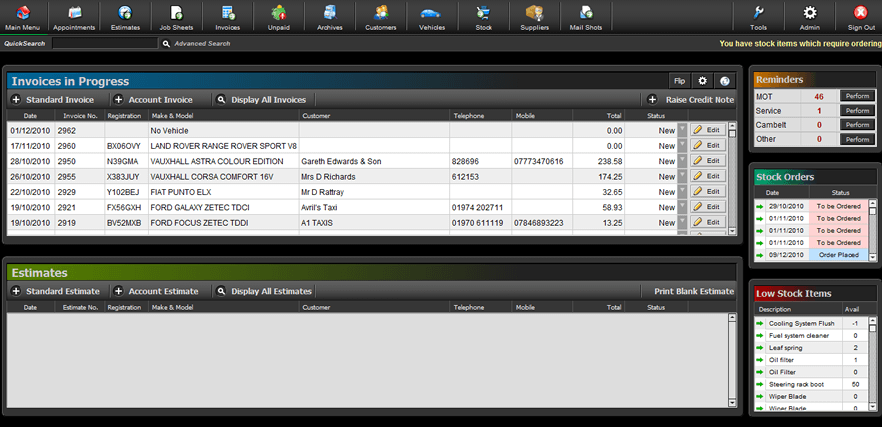Open the Appointments calendar icon
Screen dimensions: 882x427
click(74, 17)
